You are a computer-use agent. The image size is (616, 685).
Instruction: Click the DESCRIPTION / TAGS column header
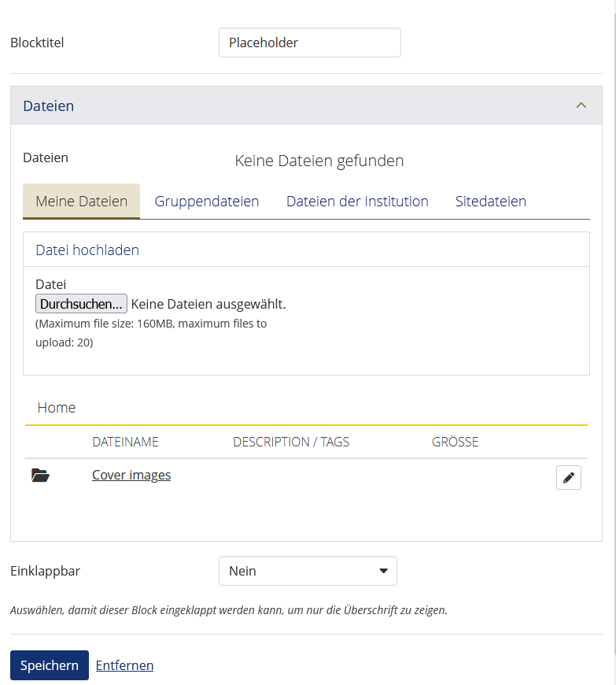point(291,442)
